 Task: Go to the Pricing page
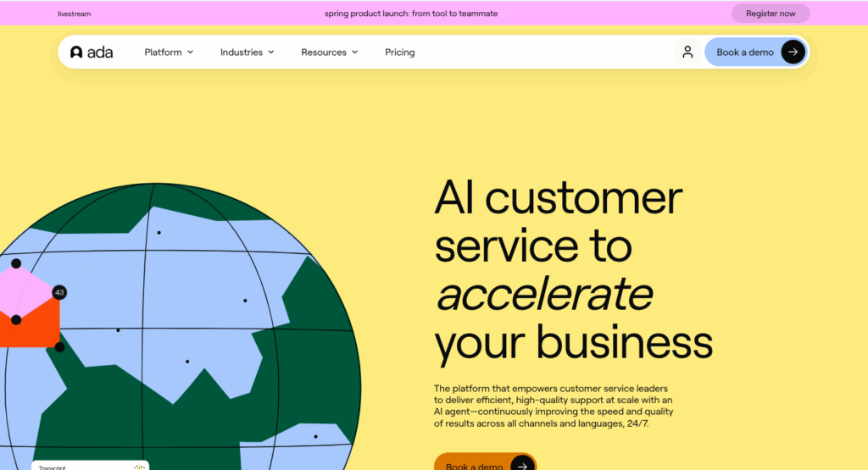(400, 52)
